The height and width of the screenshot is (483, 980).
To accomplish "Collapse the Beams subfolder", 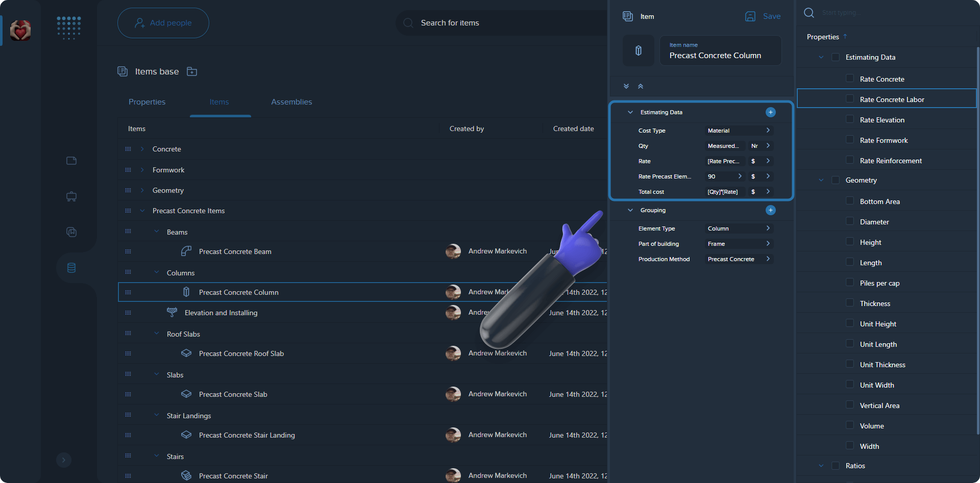I will [x=157, y=231].
